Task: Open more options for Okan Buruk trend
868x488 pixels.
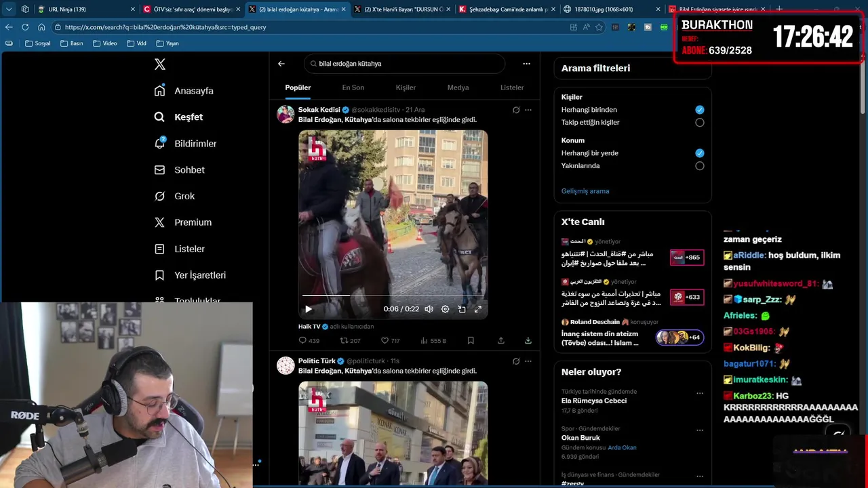Action: point(700,430)
